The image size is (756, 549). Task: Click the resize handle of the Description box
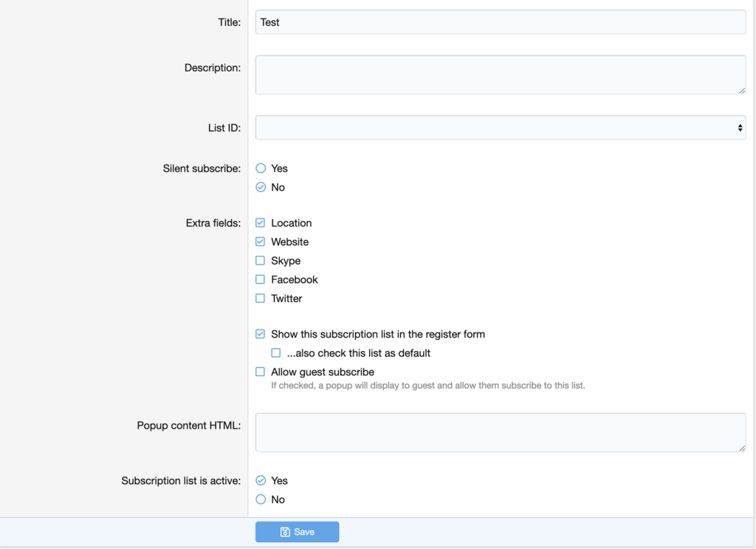(x=741, y=89)
